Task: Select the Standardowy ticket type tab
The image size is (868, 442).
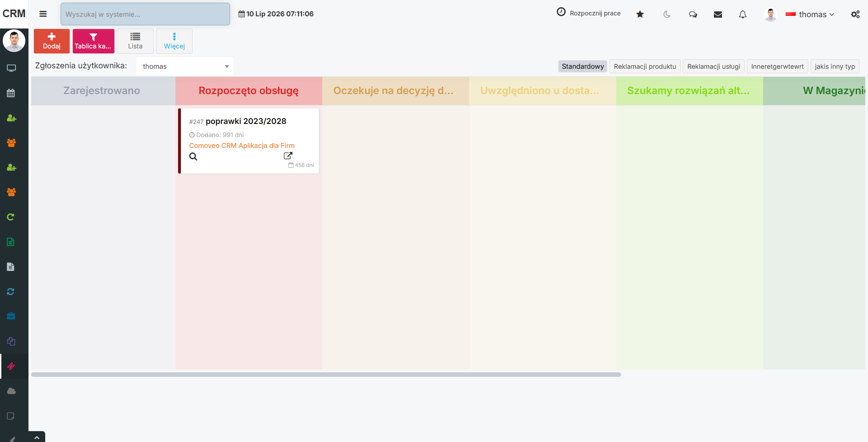Action: point(583,67)
